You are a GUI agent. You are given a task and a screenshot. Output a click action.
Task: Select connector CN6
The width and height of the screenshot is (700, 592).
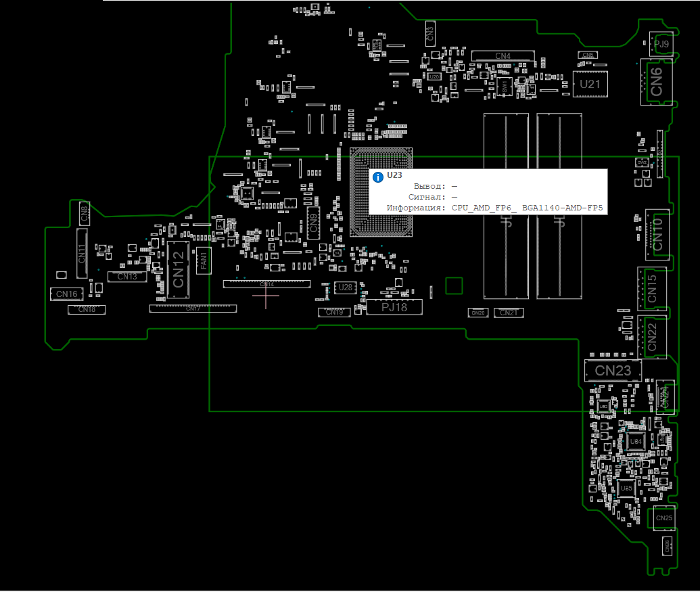(656, 82)
